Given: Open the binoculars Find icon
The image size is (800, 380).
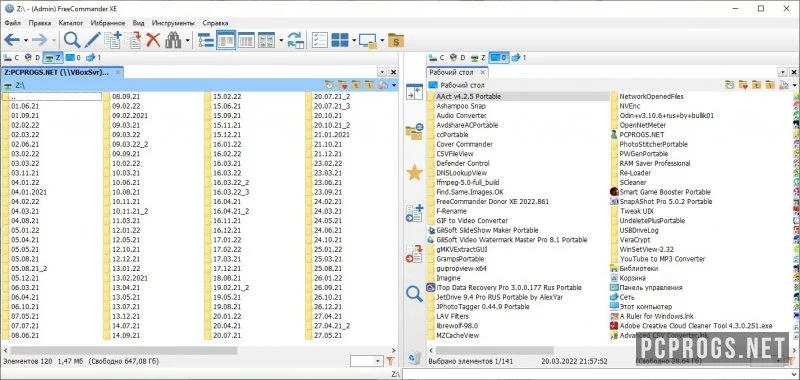Looking at the screenshot, I should click(x=173, y=40).
